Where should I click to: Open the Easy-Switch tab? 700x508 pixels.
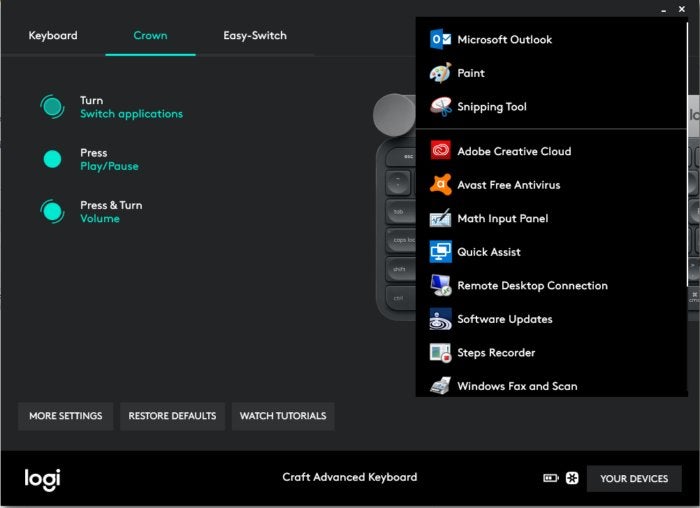click(255, 35)
